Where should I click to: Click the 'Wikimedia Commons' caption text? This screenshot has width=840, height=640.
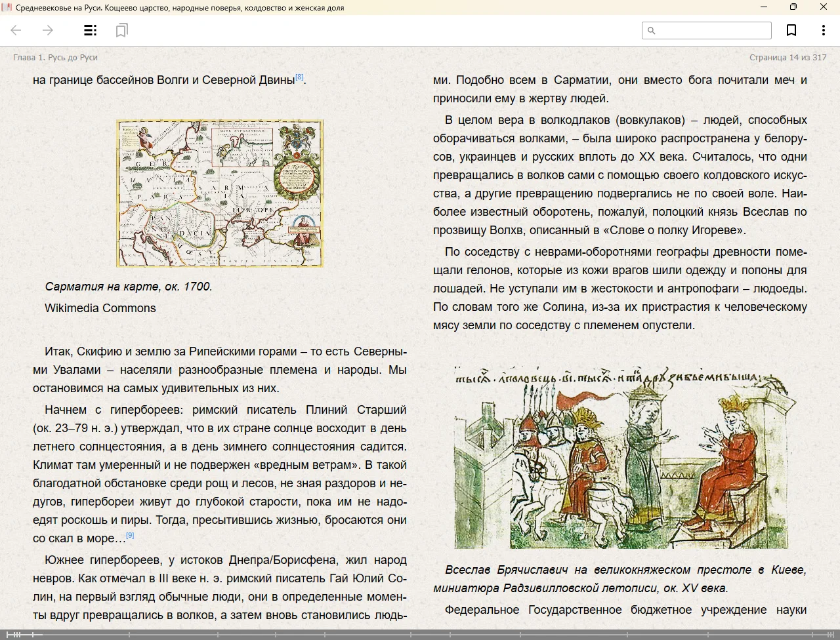100,308
